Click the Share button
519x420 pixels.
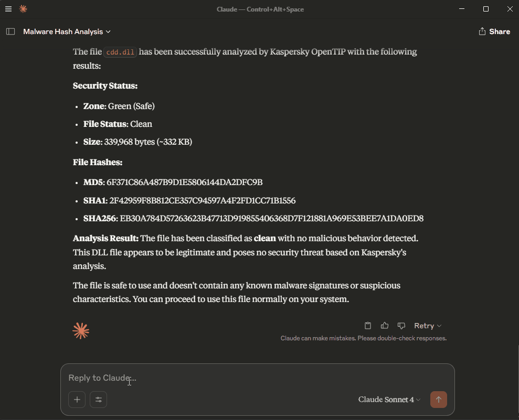pos(494,31)
